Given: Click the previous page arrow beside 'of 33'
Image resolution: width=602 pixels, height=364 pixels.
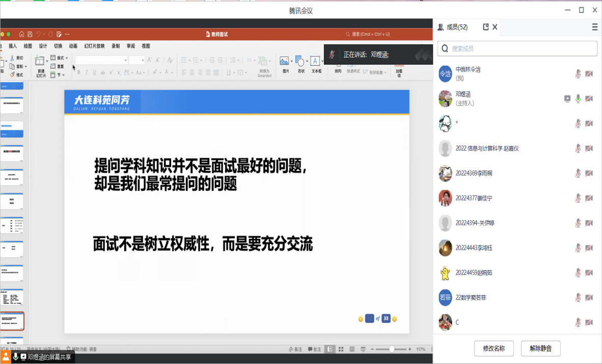Looking at the screenshot, I should click(361, 319).
